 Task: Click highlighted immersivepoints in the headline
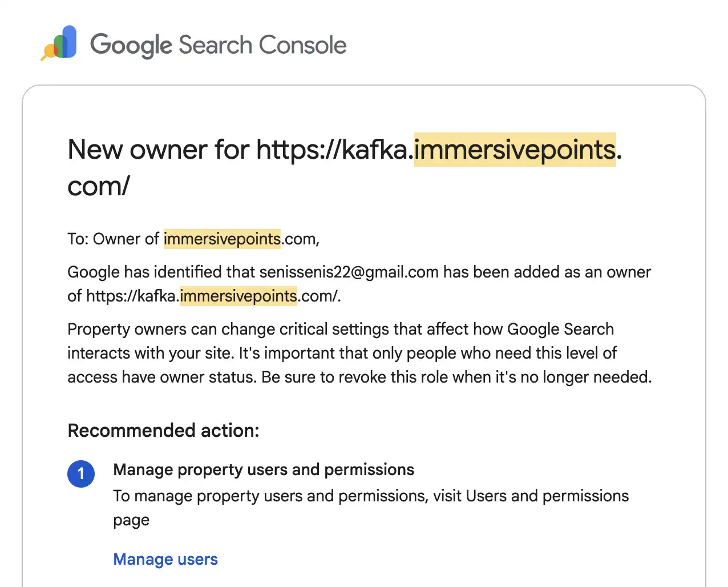pos(515,150)
